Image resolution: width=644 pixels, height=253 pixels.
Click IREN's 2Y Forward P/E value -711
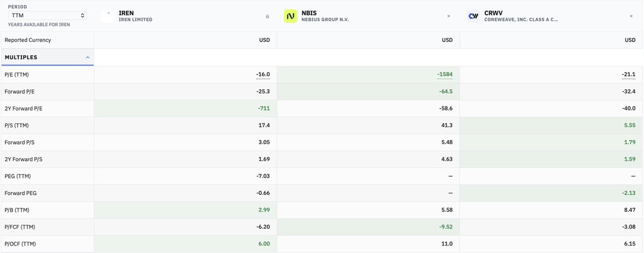click(264, 109)
